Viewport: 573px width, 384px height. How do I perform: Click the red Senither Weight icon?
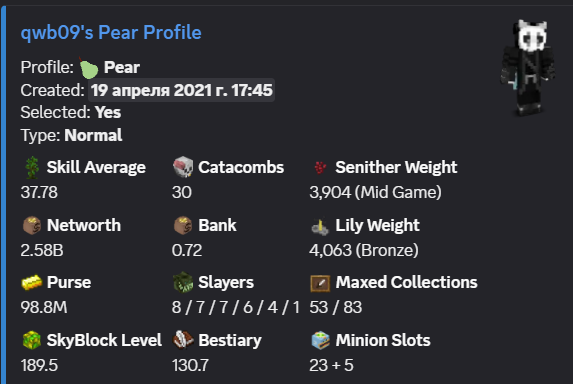320,167
